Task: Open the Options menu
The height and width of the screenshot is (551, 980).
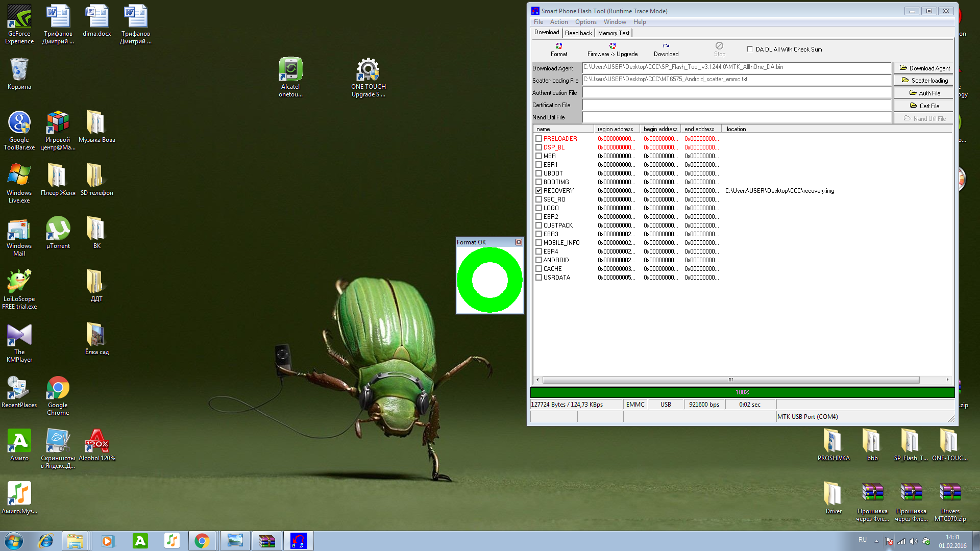Action: tap(585, 22)
